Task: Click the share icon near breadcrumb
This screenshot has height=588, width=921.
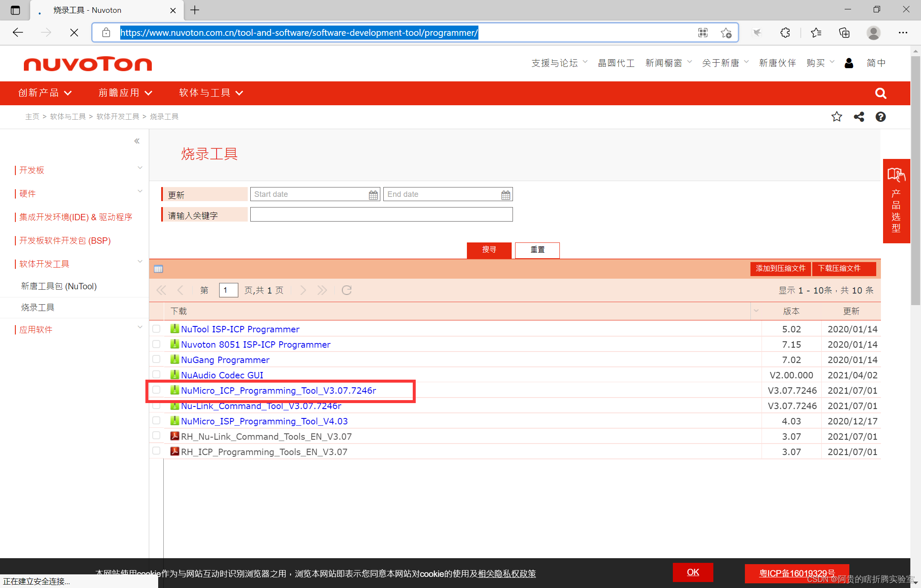Action: pos(859,117)
